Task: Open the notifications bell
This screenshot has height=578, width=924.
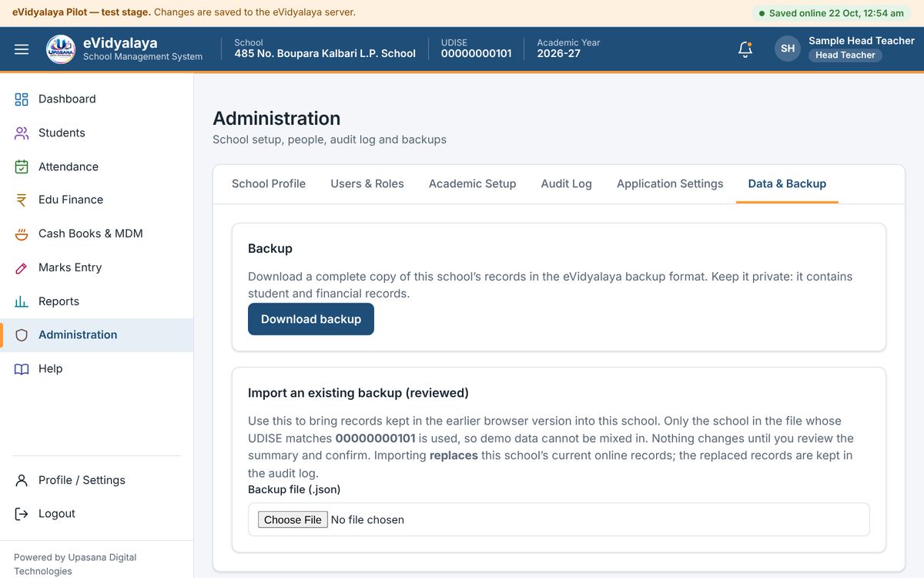Action: tap(745, 49)
